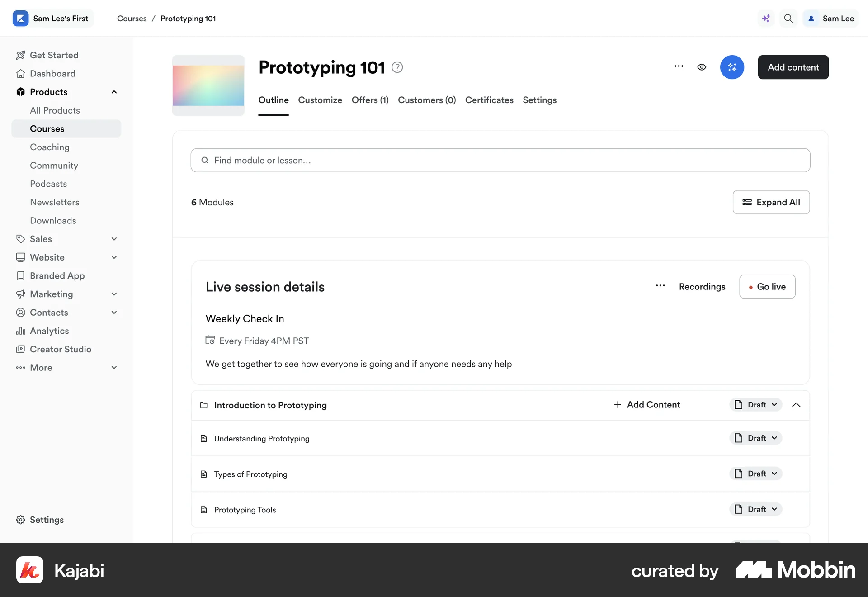The width and height of the screenshot is (868, 597).
Task: Click the AI sparkle icon in top bar
Action: click(x=766, y=19)
